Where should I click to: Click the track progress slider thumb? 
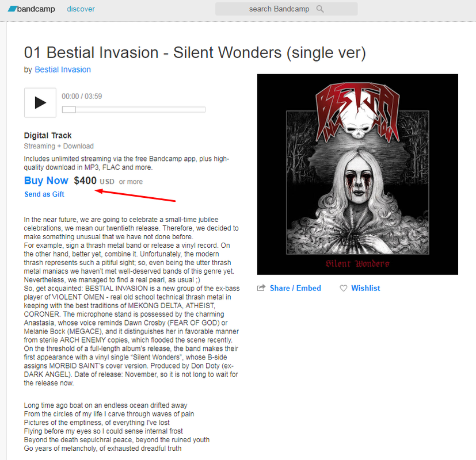(69, 109)
